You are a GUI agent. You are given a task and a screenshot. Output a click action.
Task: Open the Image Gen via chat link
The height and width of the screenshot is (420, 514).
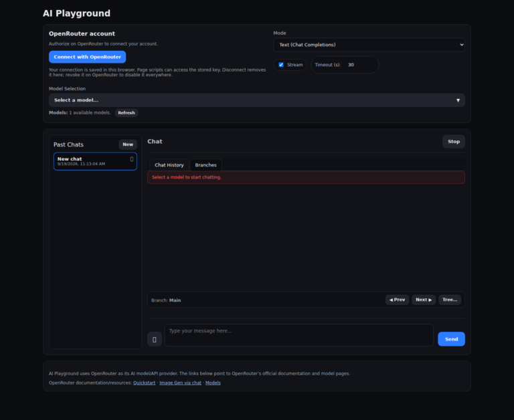tap(180, 383)
